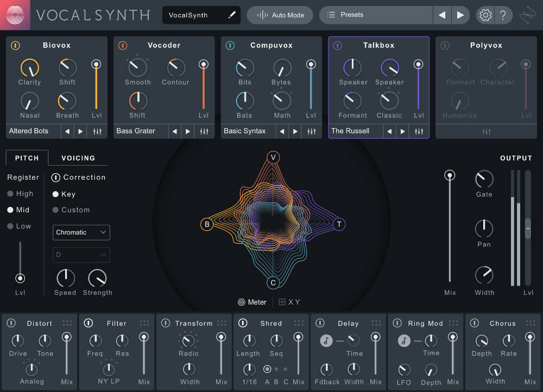Click the Ring Mod note sync icon
This screenshot has width=543, height=392.
(403, 341)
